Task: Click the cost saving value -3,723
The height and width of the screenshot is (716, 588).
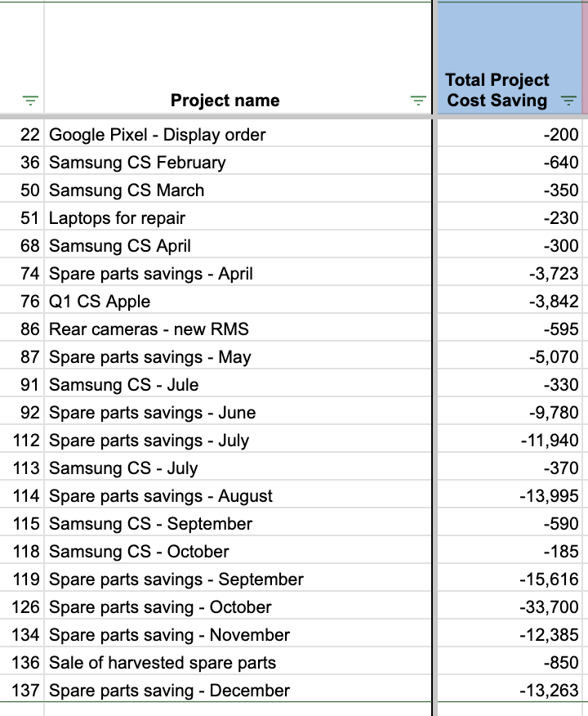Action: tap(510, 274)
